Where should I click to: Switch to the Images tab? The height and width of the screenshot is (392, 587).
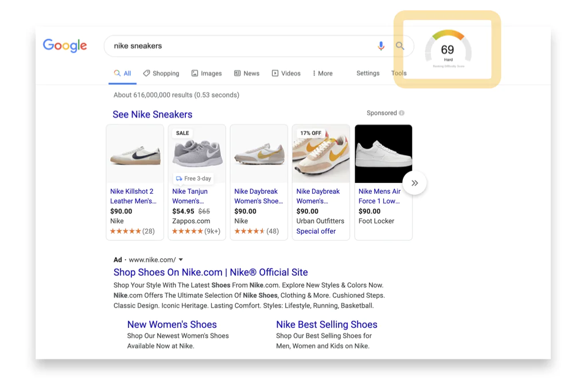207,73
